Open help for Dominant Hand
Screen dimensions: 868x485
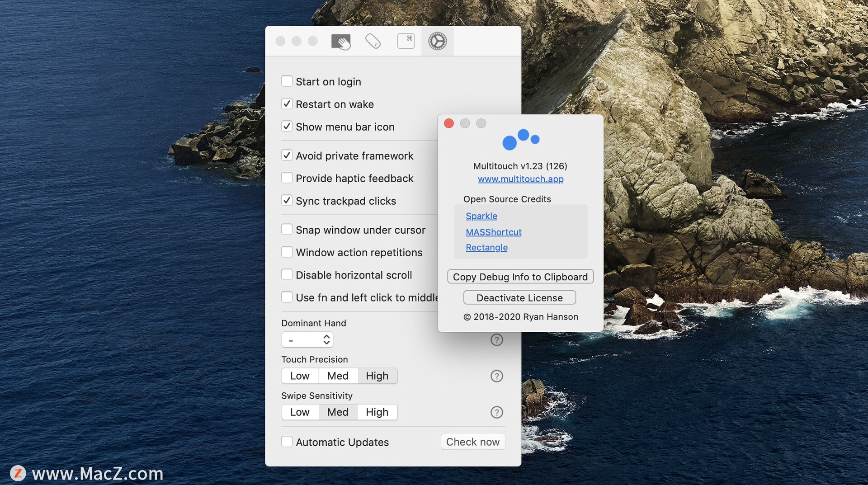pyautogui.click(x=496, y=340)
